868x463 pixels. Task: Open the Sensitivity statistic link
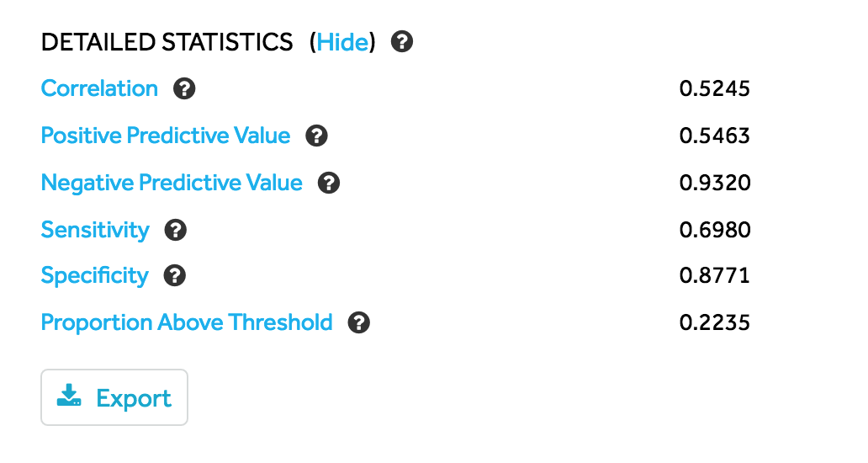coord(95,230)
